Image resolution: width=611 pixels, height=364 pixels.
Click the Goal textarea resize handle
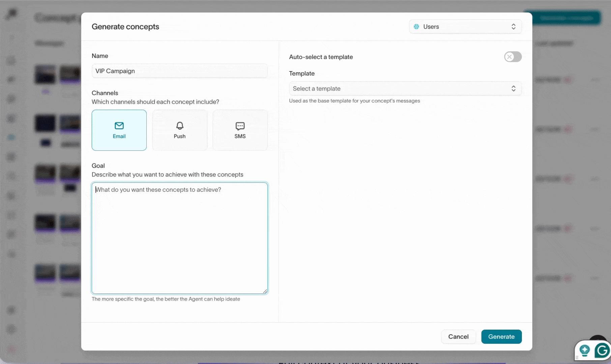(265, 291)
